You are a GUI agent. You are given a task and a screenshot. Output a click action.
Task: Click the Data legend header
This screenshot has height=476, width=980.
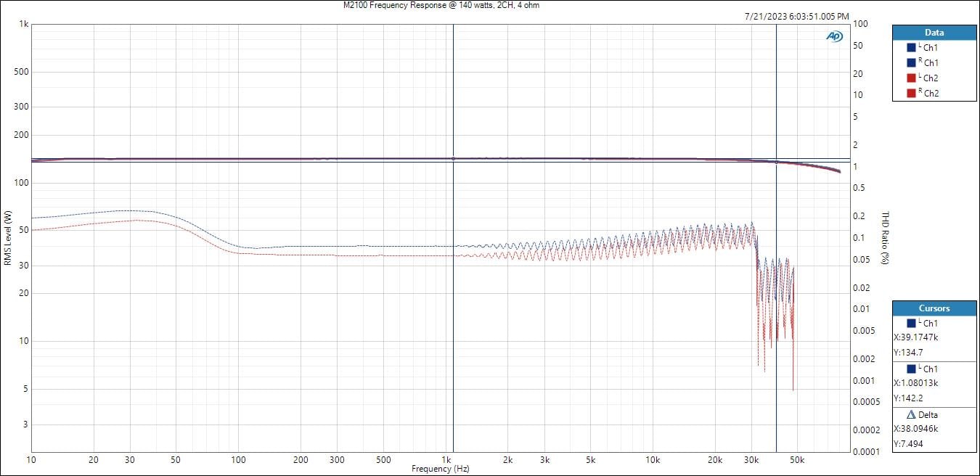pyautogui.click(x=934, y=33)
